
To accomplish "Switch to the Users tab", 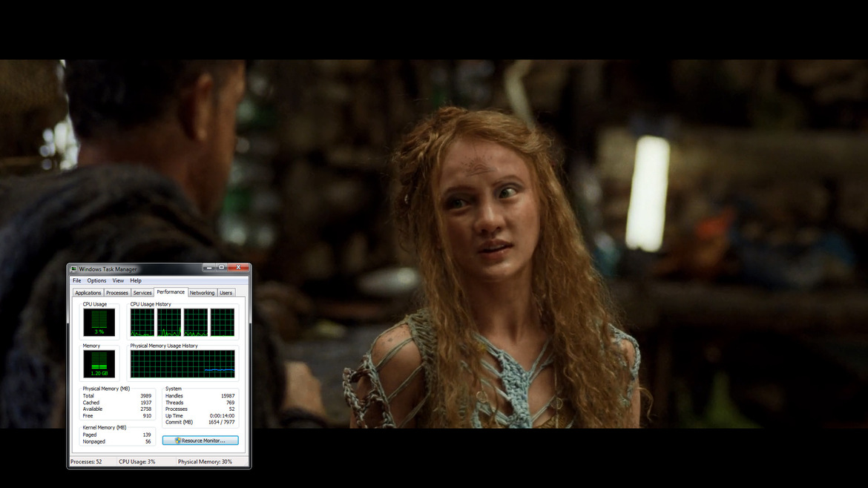I will click(x=226, y=293).
